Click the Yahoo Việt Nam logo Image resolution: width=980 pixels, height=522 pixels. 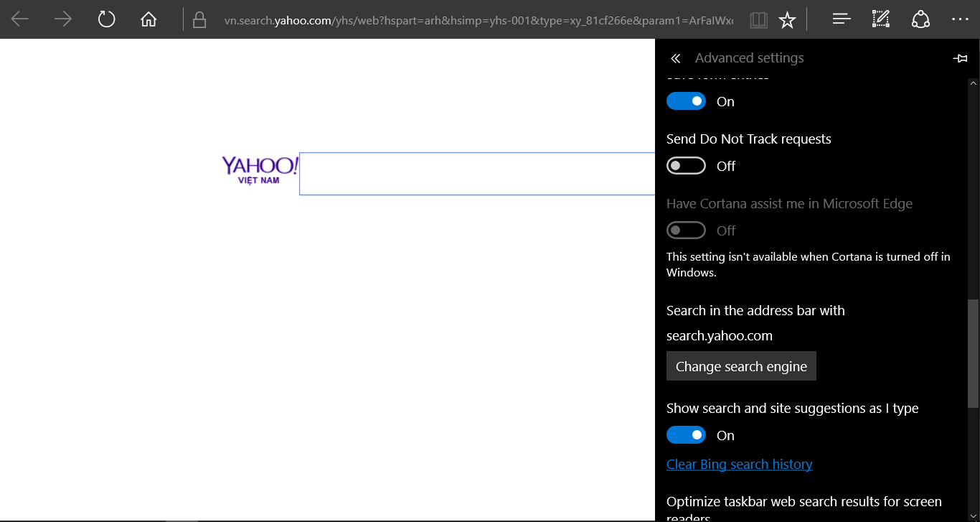click(x=259, y=170)
